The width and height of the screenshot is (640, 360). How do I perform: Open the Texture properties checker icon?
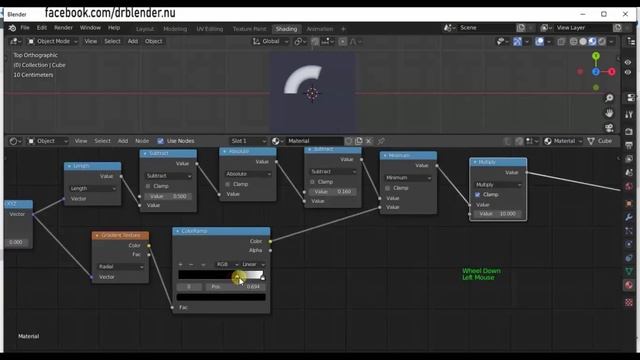[x=629, y=302]
